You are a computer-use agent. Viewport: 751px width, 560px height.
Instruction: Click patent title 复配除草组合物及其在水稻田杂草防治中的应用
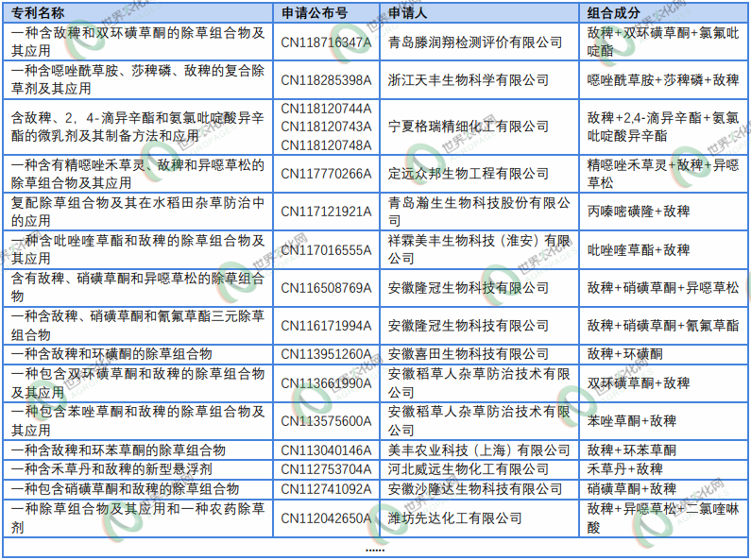138,212
